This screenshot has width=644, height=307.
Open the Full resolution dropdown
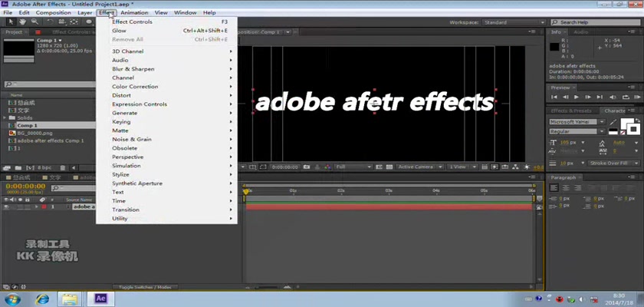[353, 167]
